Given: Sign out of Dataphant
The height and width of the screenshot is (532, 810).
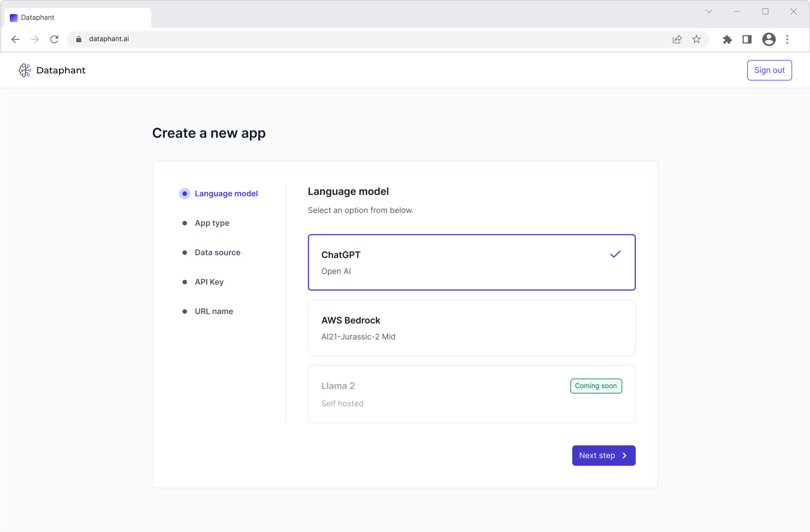Looking at the screenshot, I should click(769, 70).
